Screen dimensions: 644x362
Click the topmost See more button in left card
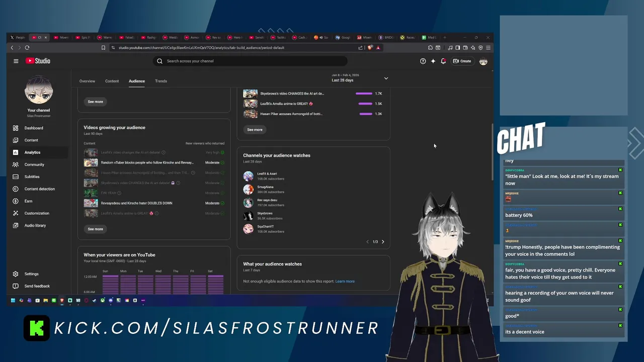click(95, 102)
